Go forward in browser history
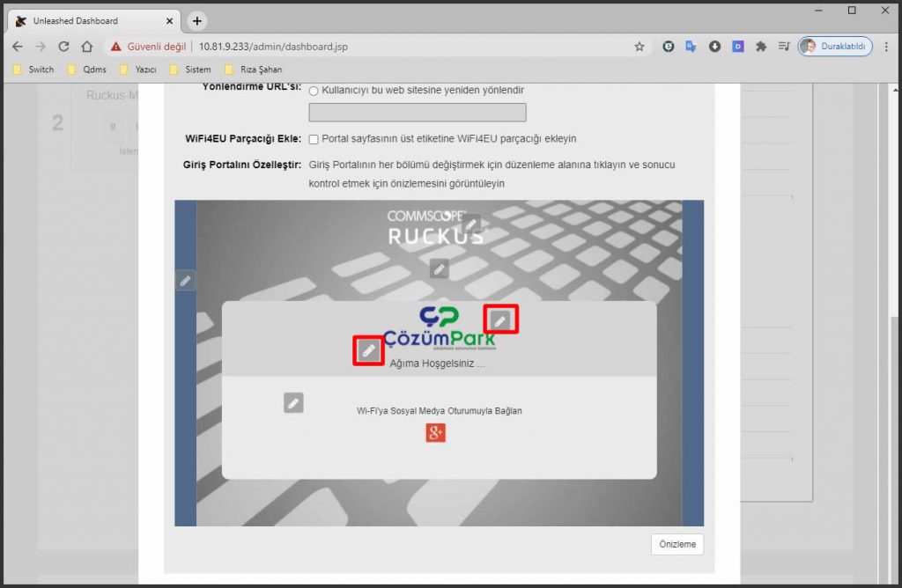Viewport: 902px width, 588px height. click(41, 47)
